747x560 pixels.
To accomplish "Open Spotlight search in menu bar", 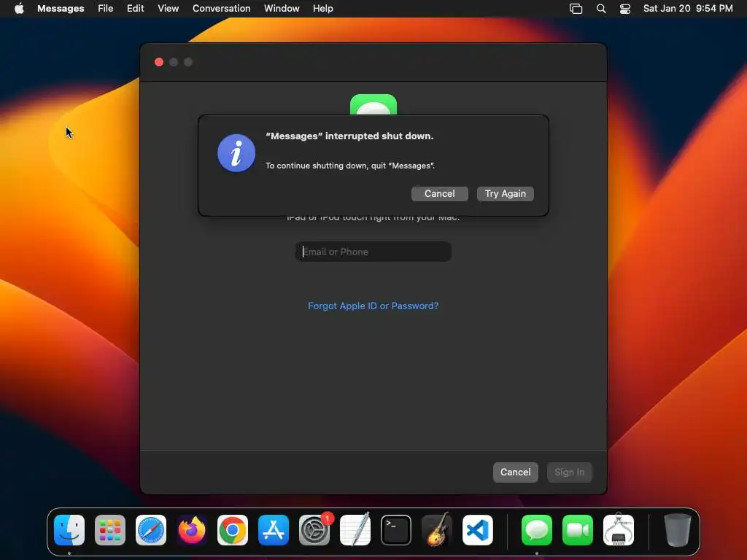I will tap(601, 9).
